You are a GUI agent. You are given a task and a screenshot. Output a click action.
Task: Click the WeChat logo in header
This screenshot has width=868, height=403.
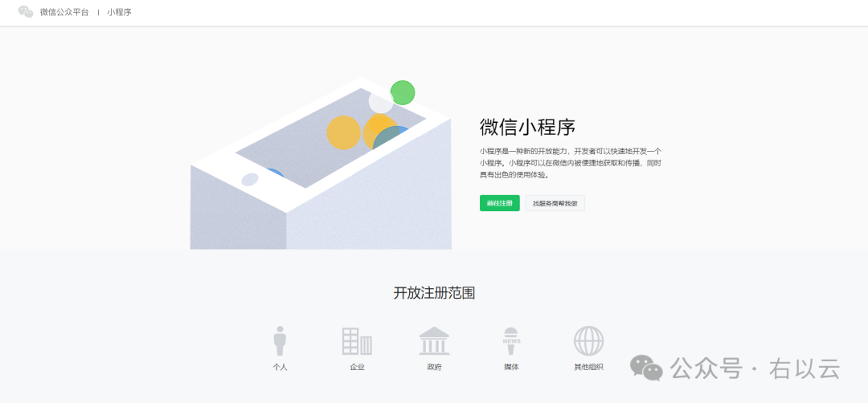point(26,11)
